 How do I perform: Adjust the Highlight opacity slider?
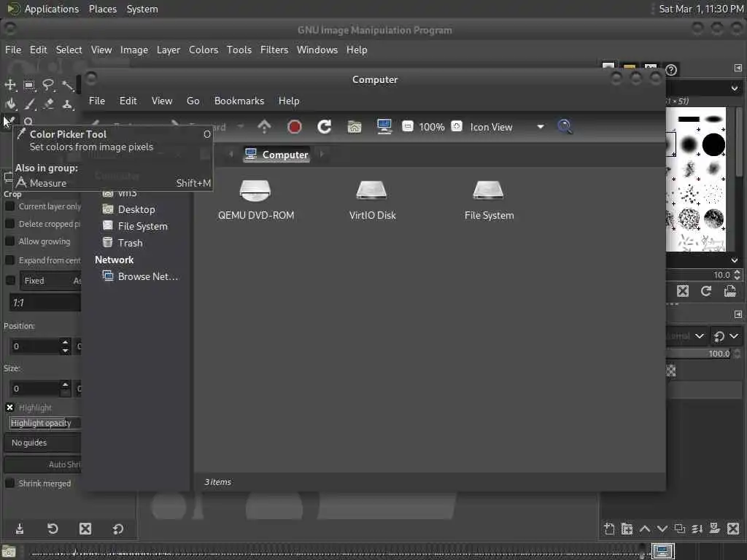tap(44, 423)
